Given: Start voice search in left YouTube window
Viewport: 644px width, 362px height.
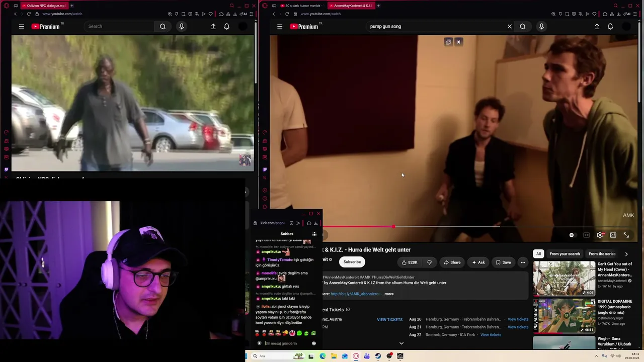Looking at the screenshot, I should click(182, 27).
